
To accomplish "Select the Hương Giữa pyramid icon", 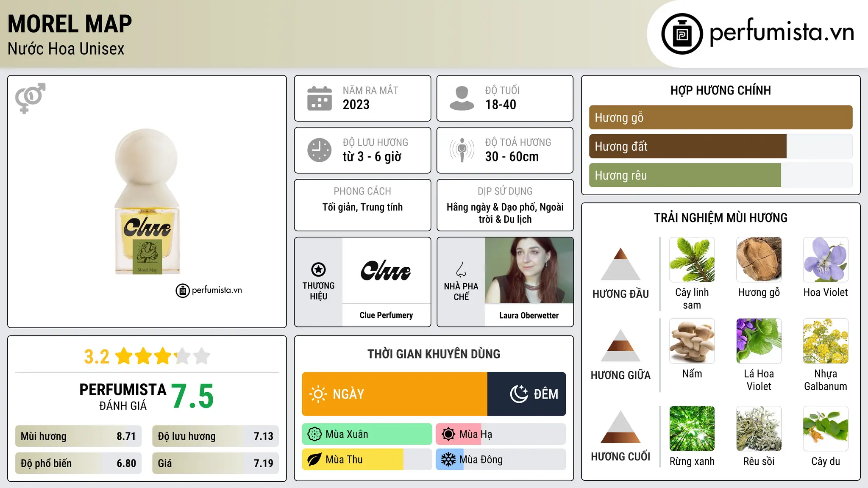I will point(620,345).
